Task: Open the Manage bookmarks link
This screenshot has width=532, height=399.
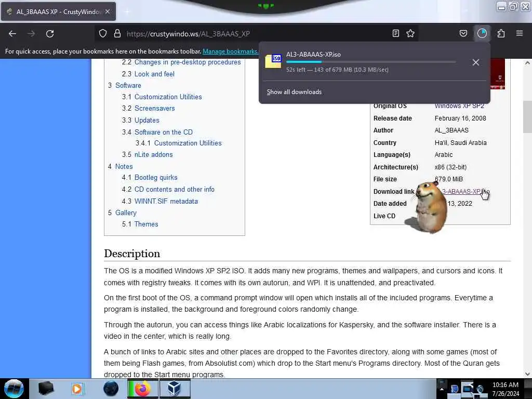Action: pos(230,51)
